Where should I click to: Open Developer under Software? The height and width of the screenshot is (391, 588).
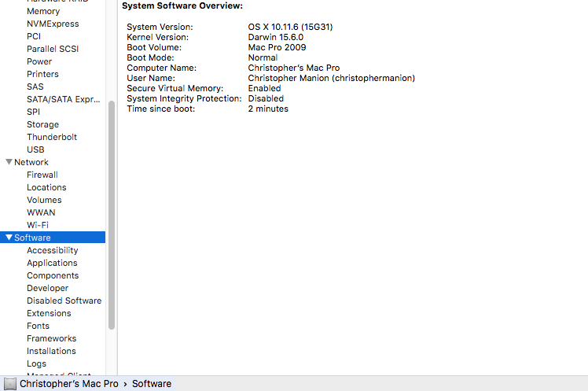click(x=48, y=288)
